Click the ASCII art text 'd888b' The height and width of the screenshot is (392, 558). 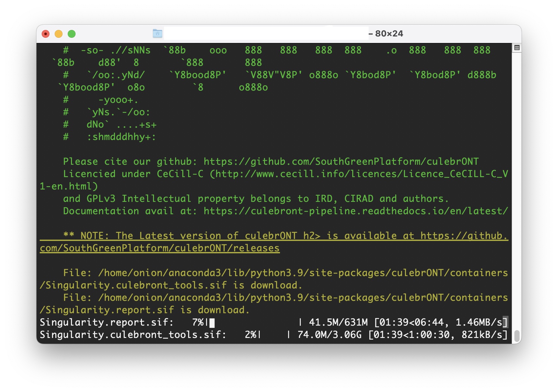click(482, 75)
